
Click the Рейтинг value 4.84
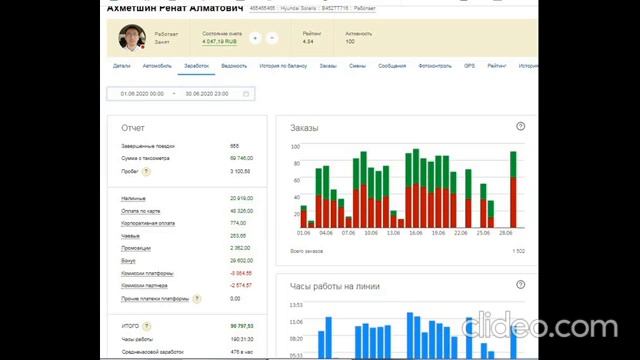[x=308, y=42]
